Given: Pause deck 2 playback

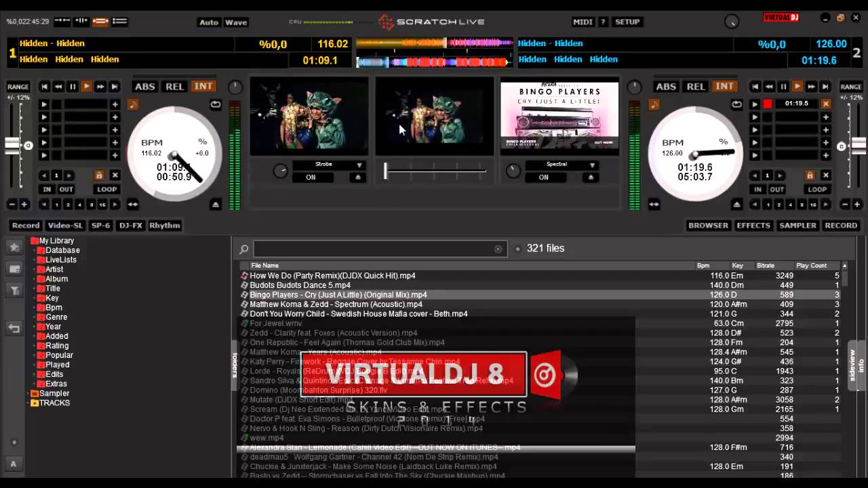Looking at the screenshot, I should pos(783,87).
